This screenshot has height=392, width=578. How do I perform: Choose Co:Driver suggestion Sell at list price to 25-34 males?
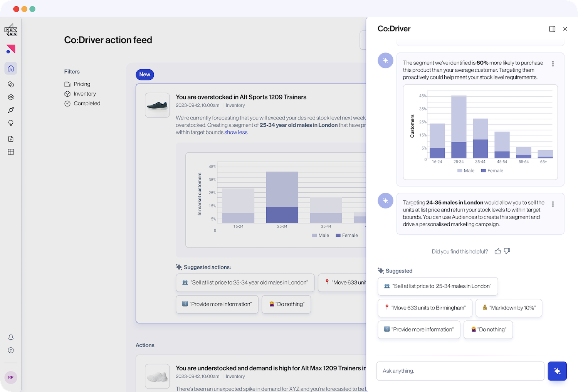coord(438,286)
